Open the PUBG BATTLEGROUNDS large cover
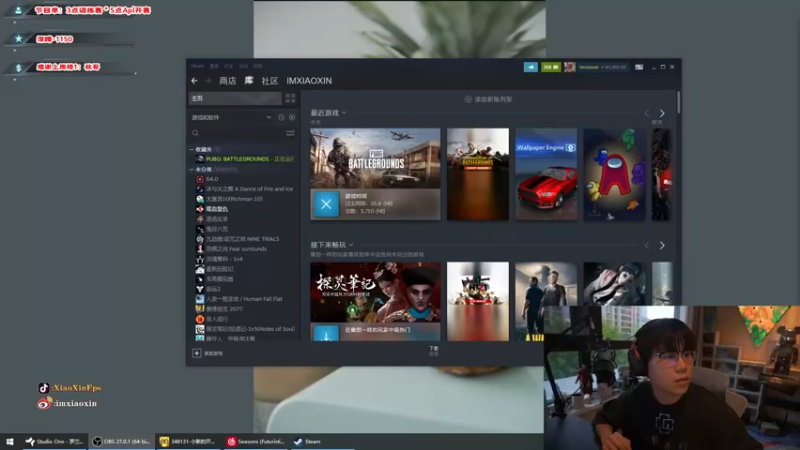 [x=375, y=158]
